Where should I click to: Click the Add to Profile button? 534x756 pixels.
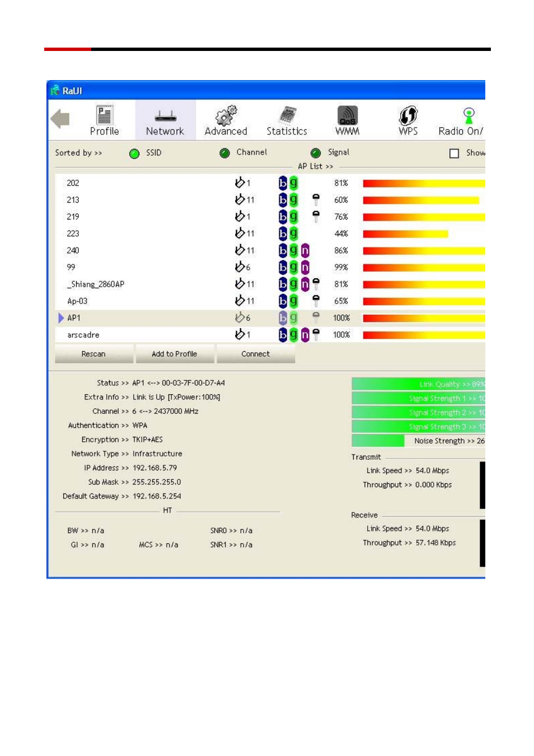pos(174,354)
